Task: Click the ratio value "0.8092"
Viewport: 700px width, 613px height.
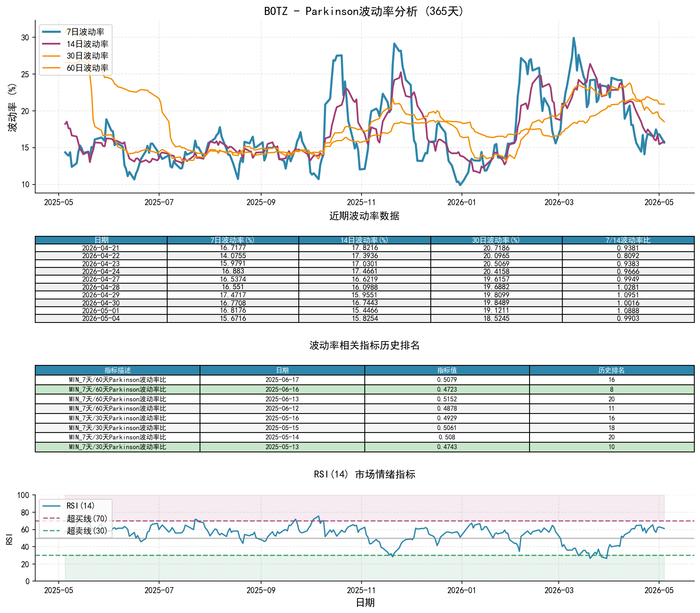Action: pos(628,256)
